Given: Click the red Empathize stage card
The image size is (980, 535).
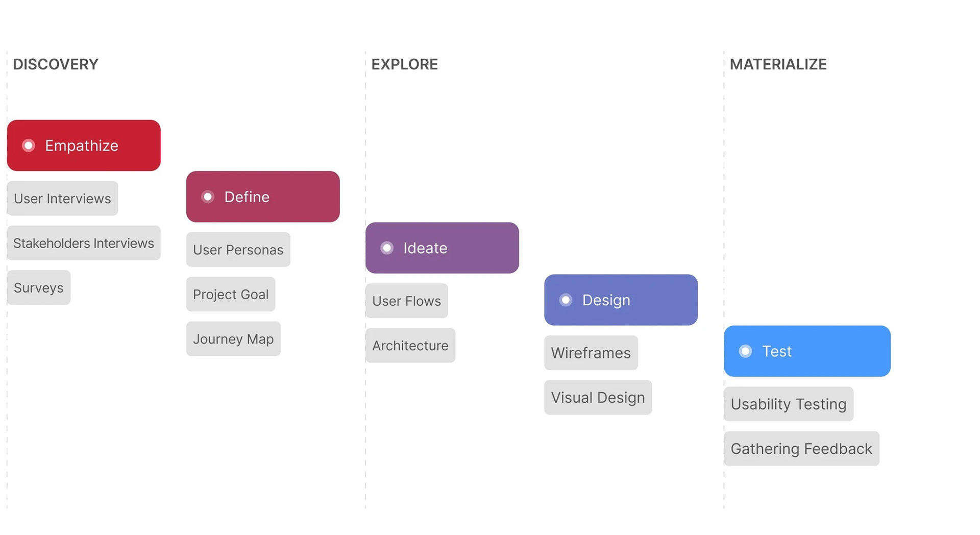Looking at the screenshot, I should click(84, 145).
